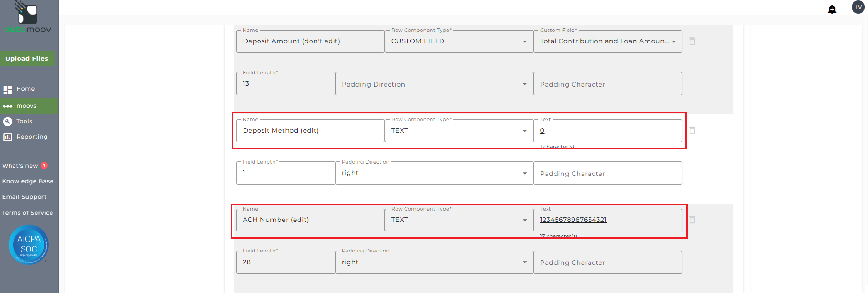Click the Upload Files button
Screen dimensions: 868x293
[27, 59]
